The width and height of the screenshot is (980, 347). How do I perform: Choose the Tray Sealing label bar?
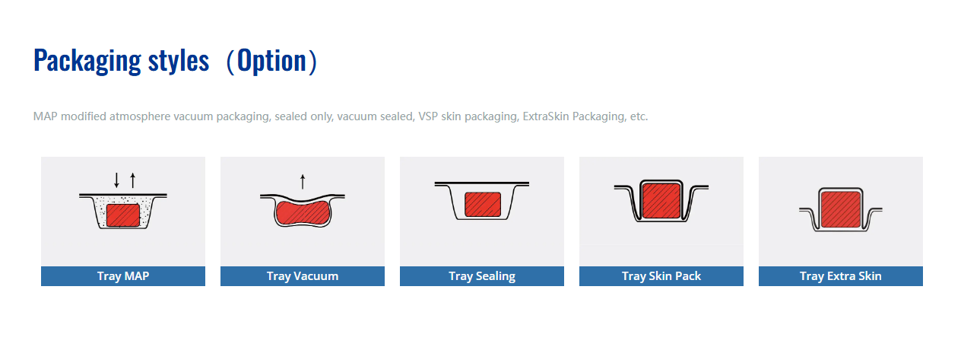[x=482, y=276]
